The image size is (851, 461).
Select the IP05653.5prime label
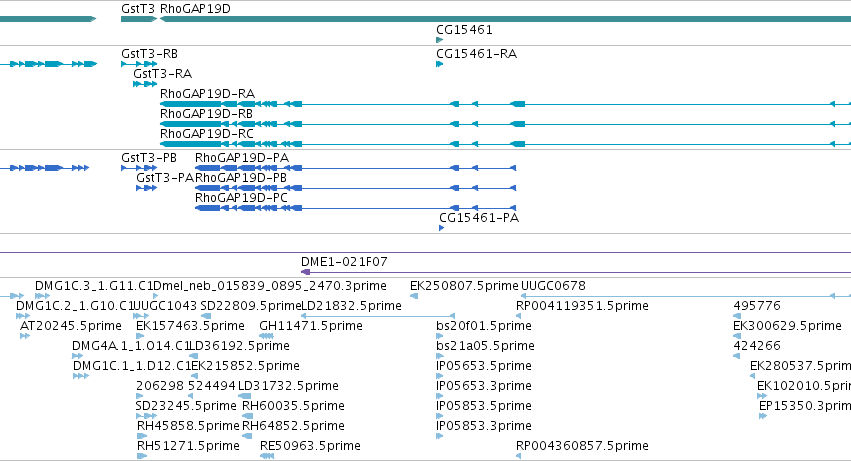click(484, 366)
